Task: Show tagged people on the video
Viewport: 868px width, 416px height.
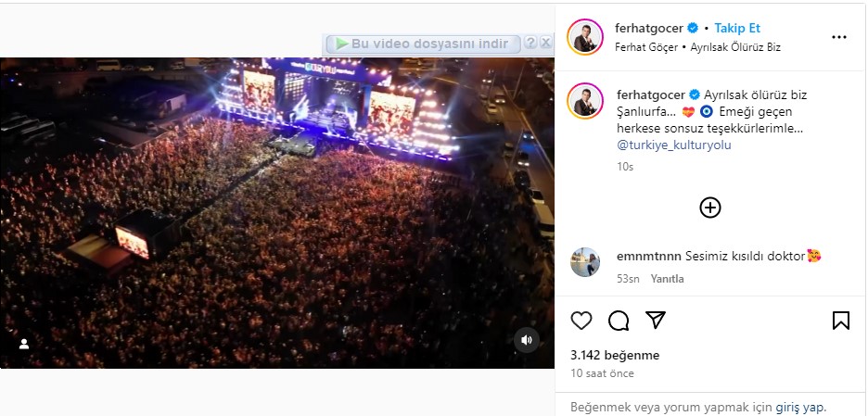Action: pos(24,344)
